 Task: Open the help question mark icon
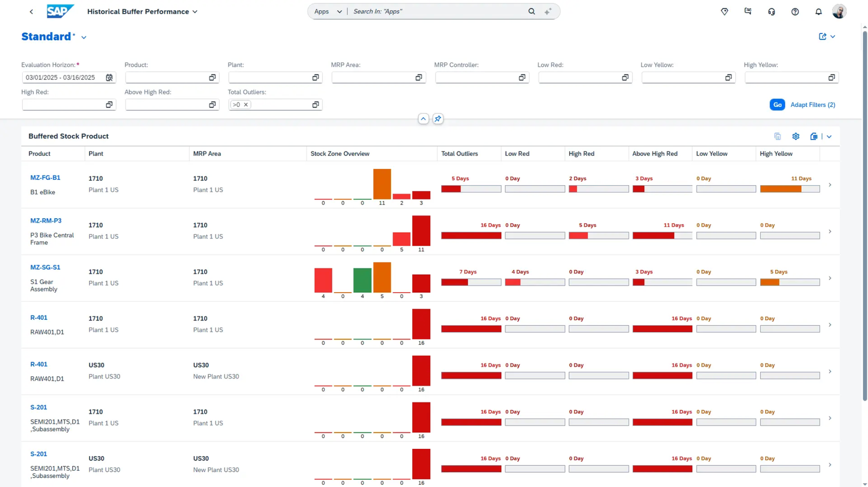pos(795,11)
